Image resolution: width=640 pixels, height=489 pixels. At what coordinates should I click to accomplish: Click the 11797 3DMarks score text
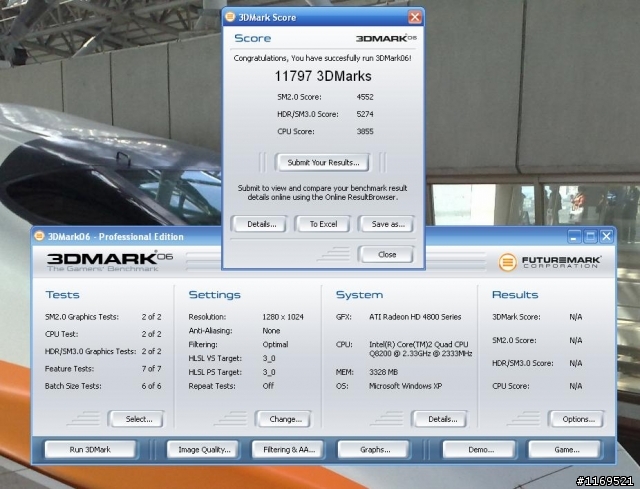pos(323,76)
